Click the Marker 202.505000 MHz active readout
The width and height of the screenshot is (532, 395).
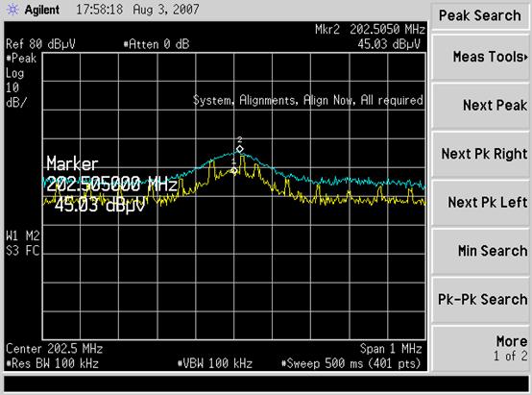pyautogui.click(x=111, y=185)
